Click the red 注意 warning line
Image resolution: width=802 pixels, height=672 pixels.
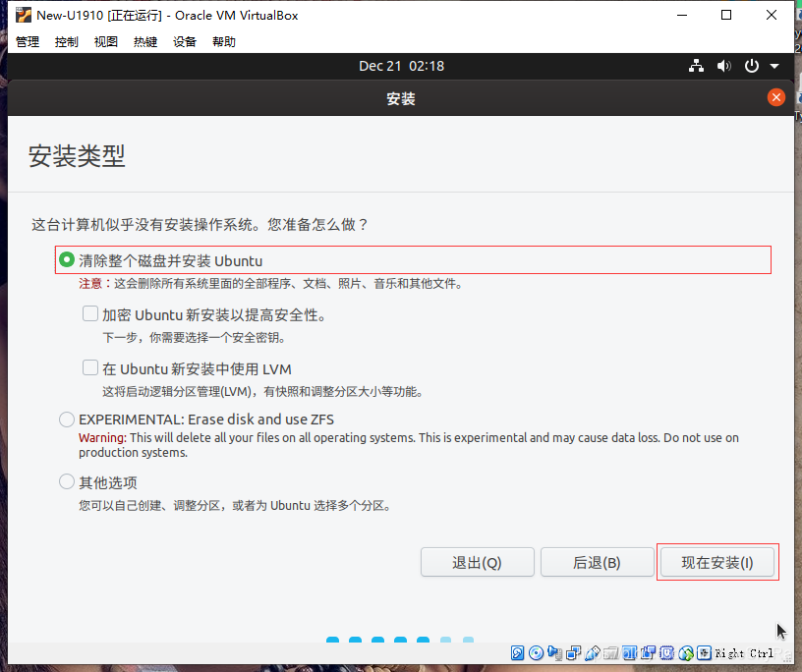pos(270,283)
